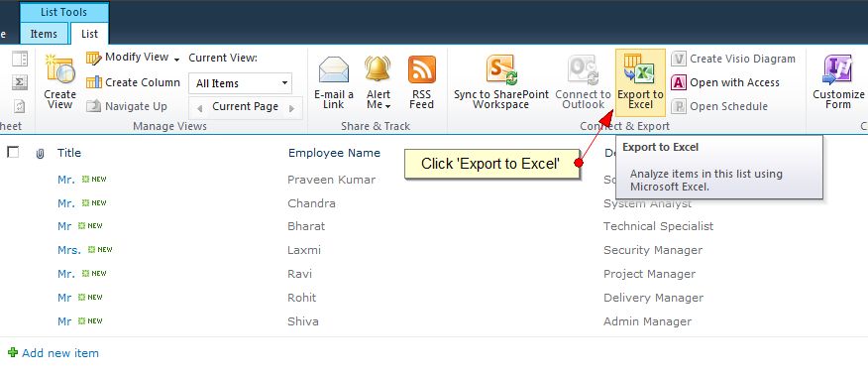Viewport: 868px width, 379px height.
Task: Open the All Items current view dropdown
Action: (240, 83)
